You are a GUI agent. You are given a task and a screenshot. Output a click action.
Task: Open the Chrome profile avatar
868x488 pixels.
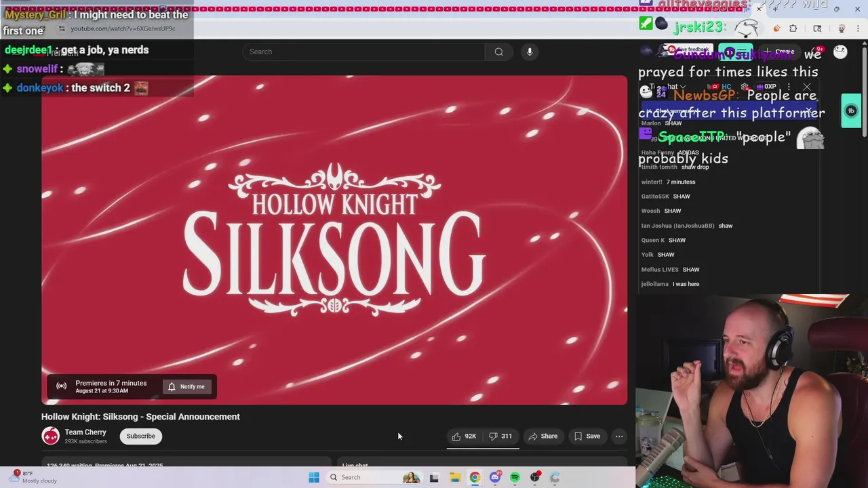click(842, 28)
